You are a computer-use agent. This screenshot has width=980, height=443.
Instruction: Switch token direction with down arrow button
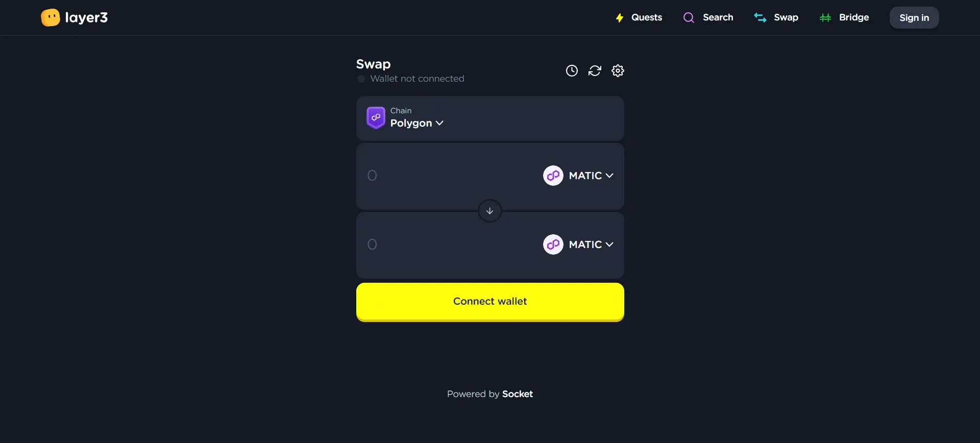pyautogui.click(x=489, y=211)
